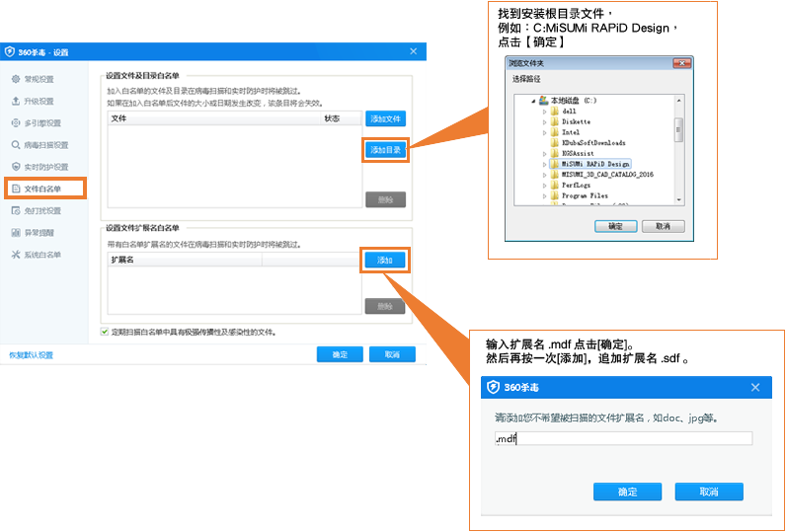Image resolution: width=786 pixels, height=532 pixels.
Task: Click the Diskette folder icon
Action: pos(554,121)
